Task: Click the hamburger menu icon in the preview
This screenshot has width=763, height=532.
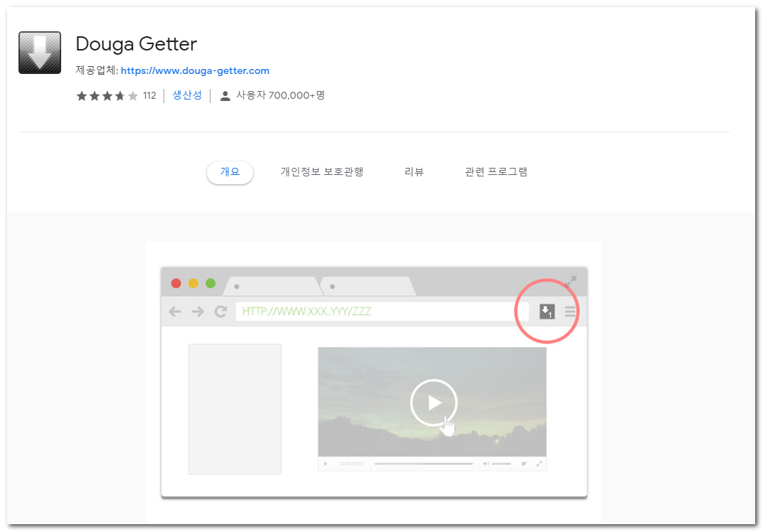Action: point(570,312)
